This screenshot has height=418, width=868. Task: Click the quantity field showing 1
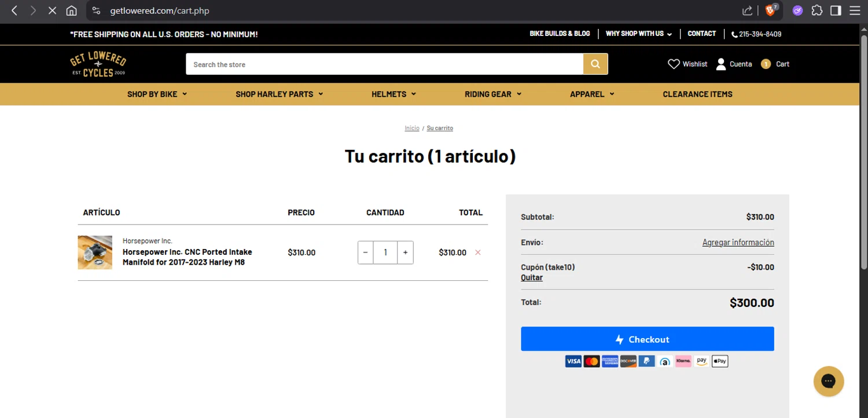pos(385,252)
